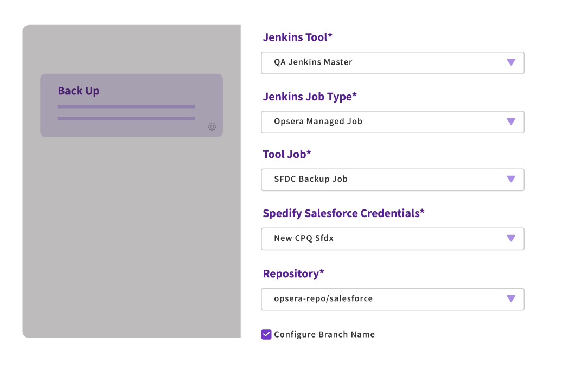Click the opsera-repo/salesforce value
This screenshot has width=588, height=369.
tap(323, 298)
